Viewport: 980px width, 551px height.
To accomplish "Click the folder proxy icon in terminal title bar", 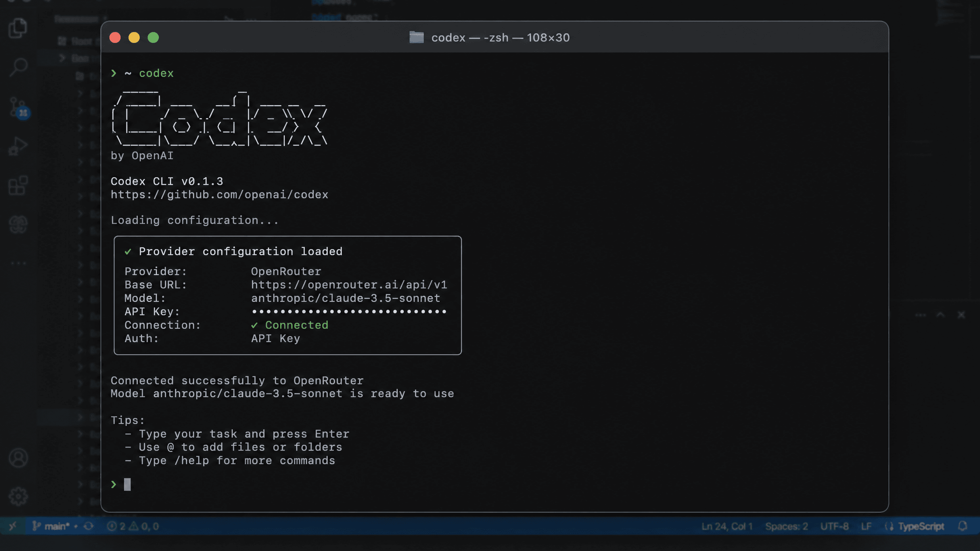I will pyautogui.click(x=416, y=37).
